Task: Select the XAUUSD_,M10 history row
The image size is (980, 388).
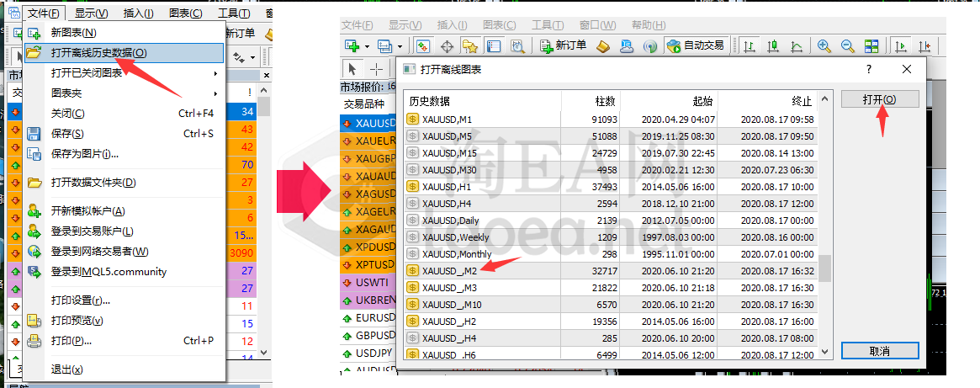Action: coord(612,305)
